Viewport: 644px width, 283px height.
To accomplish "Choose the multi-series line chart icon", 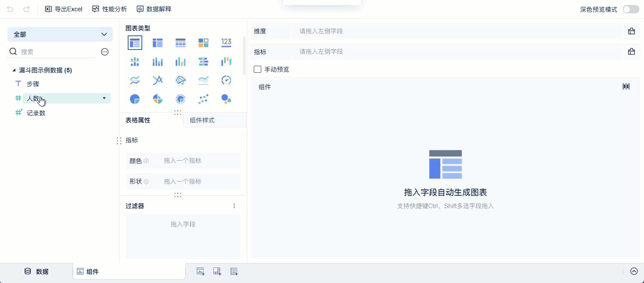I will 158,80.
